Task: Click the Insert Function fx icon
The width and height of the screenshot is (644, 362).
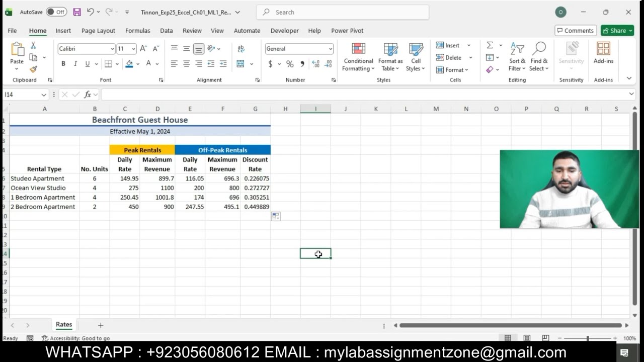Action: pyautogui.click(x=88, y=95)
